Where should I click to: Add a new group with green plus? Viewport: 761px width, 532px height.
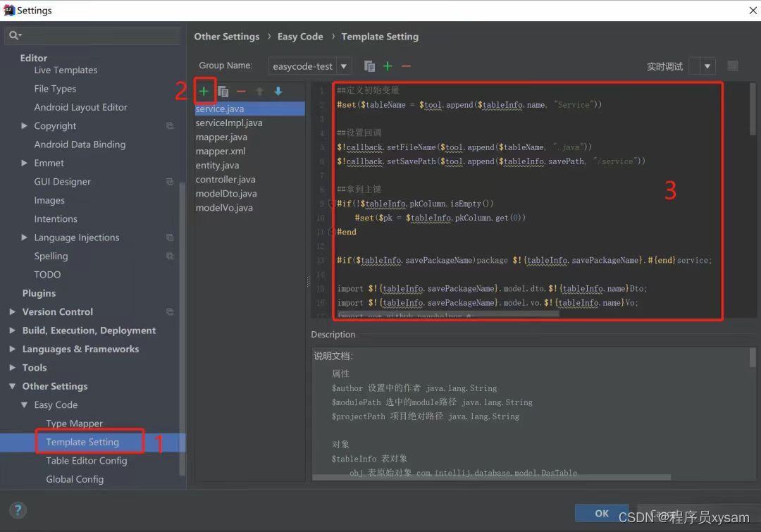tap(386, 66)
